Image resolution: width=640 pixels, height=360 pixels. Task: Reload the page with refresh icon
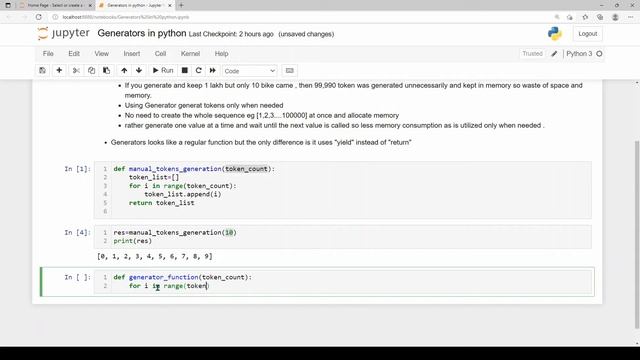click(x=38, y=17)
